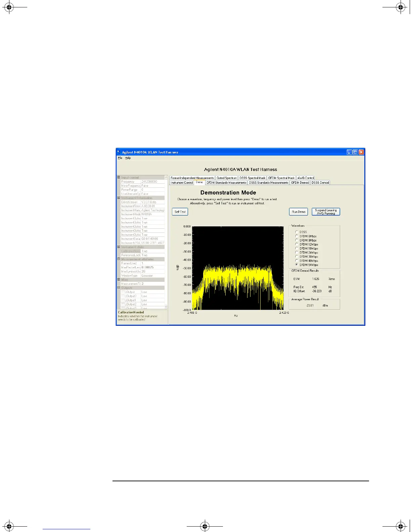Select the OFDM 6Mbps waveform
Image resolution: width=411 pixels, height=532 pixels.
296,236
